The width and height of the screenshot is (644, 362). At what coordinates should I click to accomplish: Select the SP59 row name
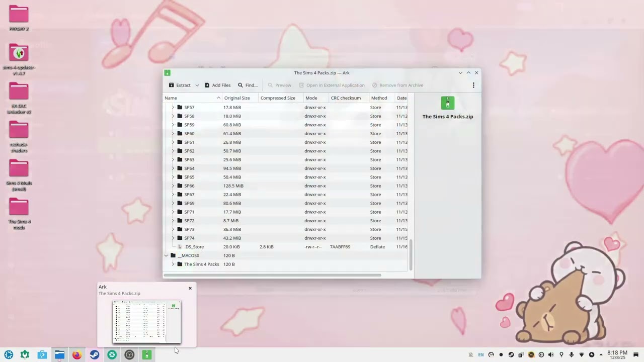point(189,125)
